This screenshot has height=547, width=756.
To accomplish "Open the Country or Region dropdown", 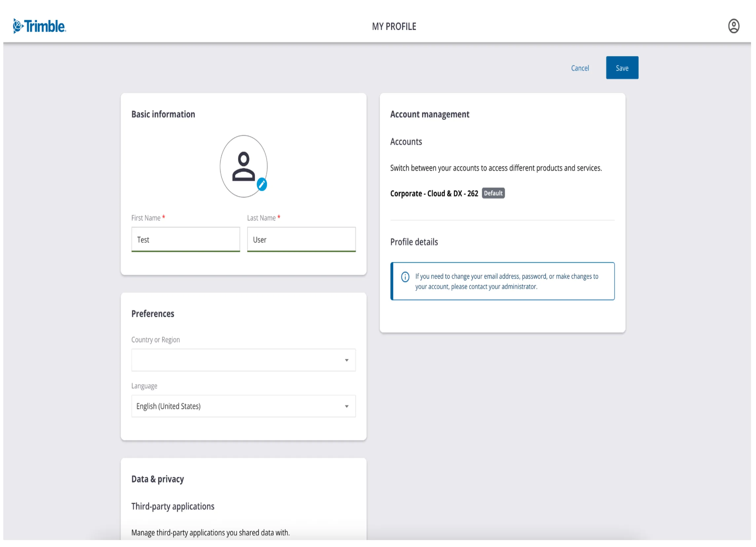I will pos(243,360).
